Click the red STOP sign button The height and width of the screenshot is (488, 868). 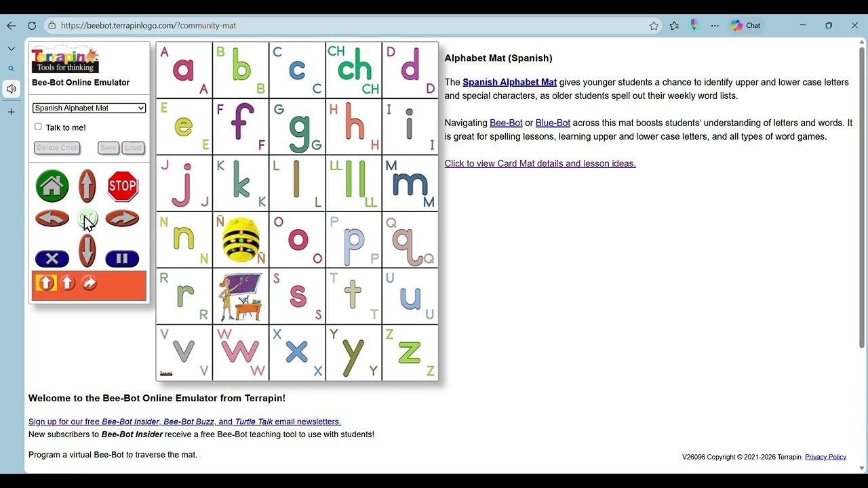tap(123, 186)
